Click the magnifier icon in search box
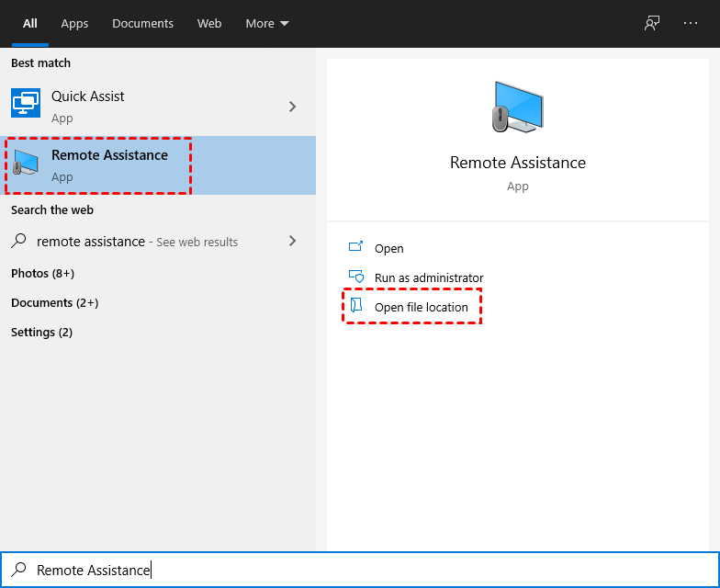 19,571
